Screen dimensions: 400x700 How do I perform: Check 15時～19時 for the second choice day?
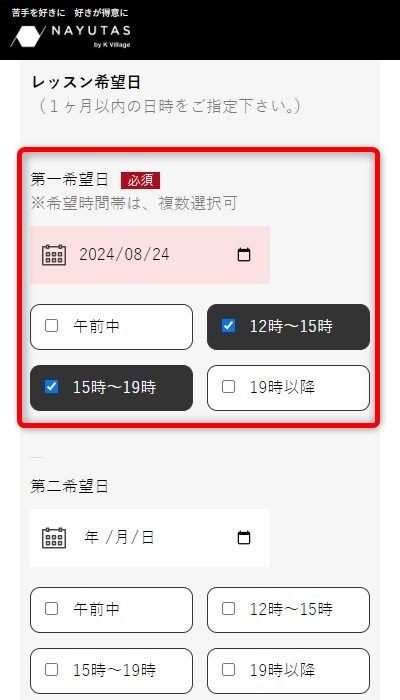coord(111,670)
